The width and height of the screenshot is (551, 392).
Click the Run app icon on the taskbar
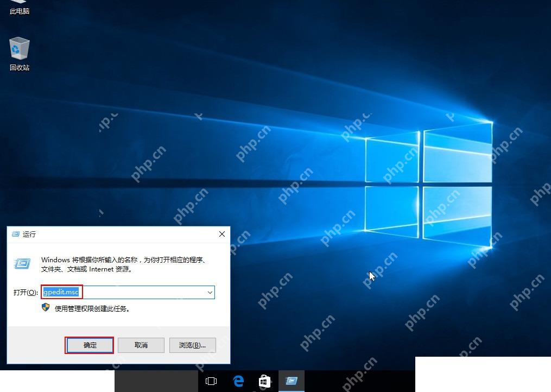tap(292, 381)
